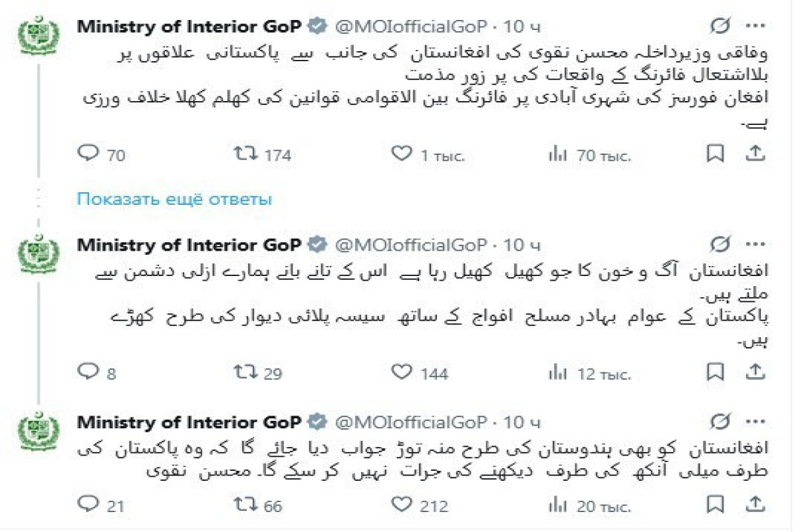The image size is (798, 532).
Task: Like the tweet with 1 тыс. likes
Action: [402, 154]
